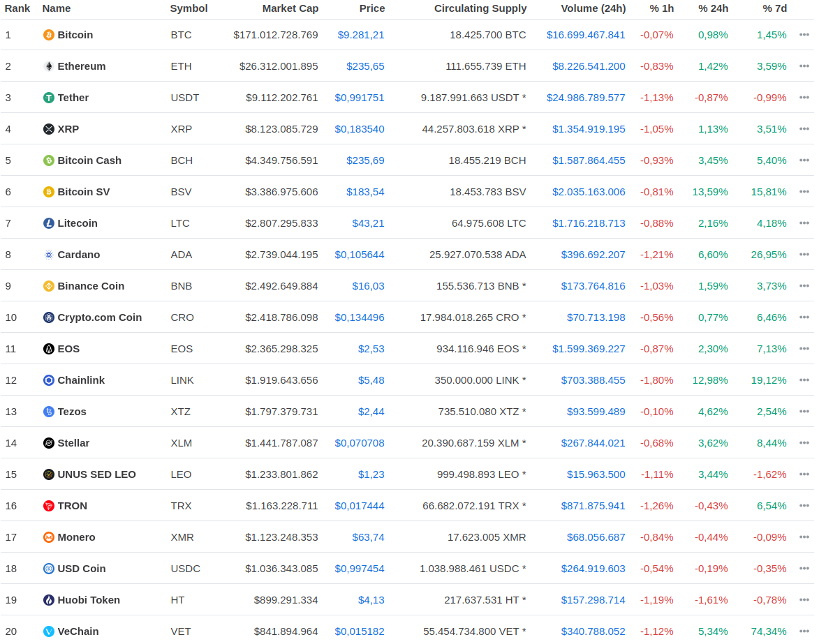Open the more-options dots for Tether row

coord(804,98)
